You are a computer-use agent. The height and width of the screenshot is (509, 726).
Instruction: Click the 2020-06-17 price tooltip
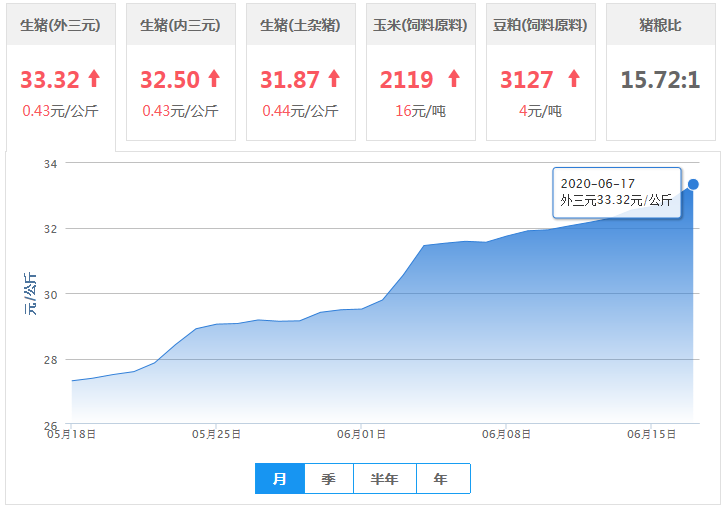click(616, 192)
